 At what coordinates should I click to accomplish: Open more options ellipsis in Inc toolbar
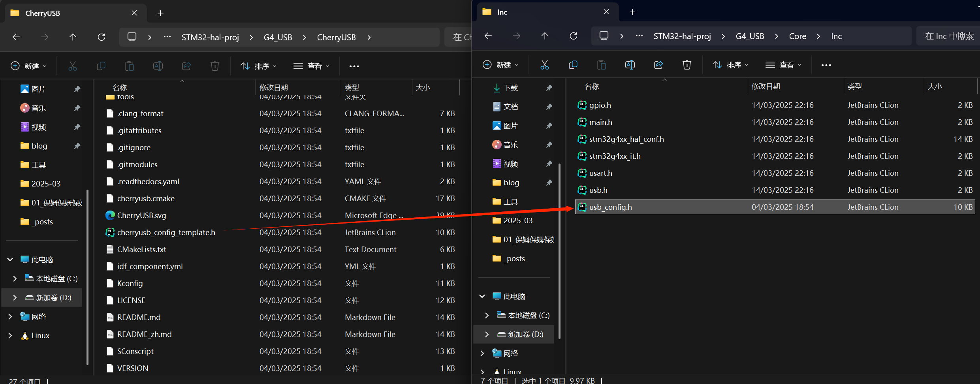(826, 65)
